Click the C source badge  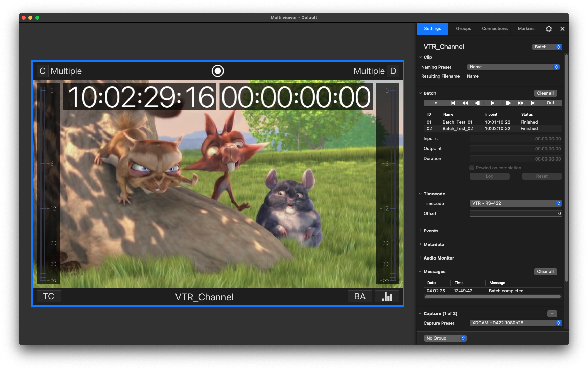(42, 71)
